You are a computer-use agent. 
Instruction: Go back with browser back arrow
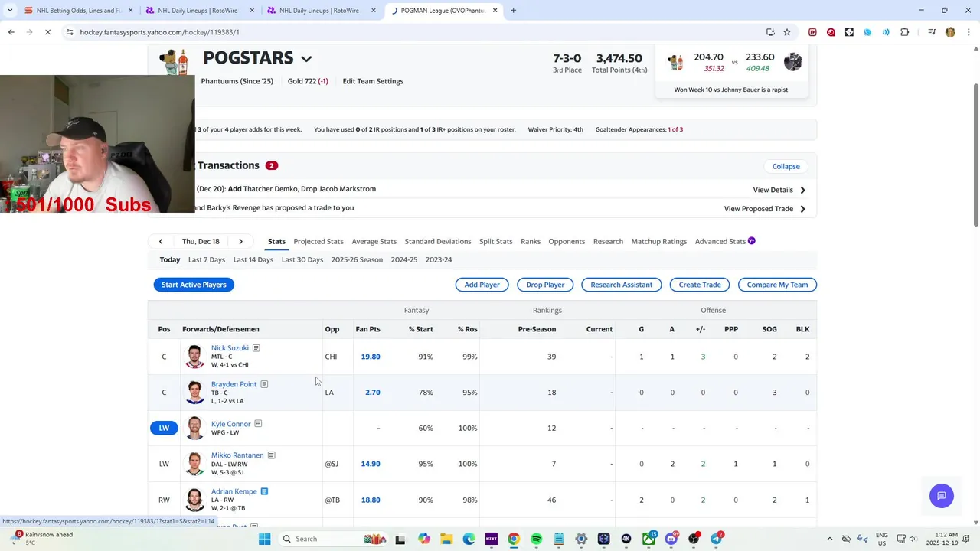click(11, 32)
